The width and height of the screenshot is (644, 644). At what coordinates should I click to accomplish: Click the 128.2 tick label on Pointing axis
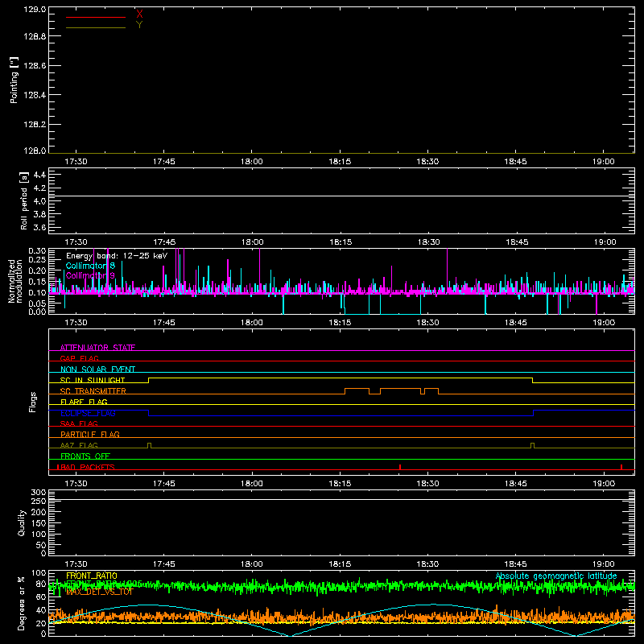35,125
